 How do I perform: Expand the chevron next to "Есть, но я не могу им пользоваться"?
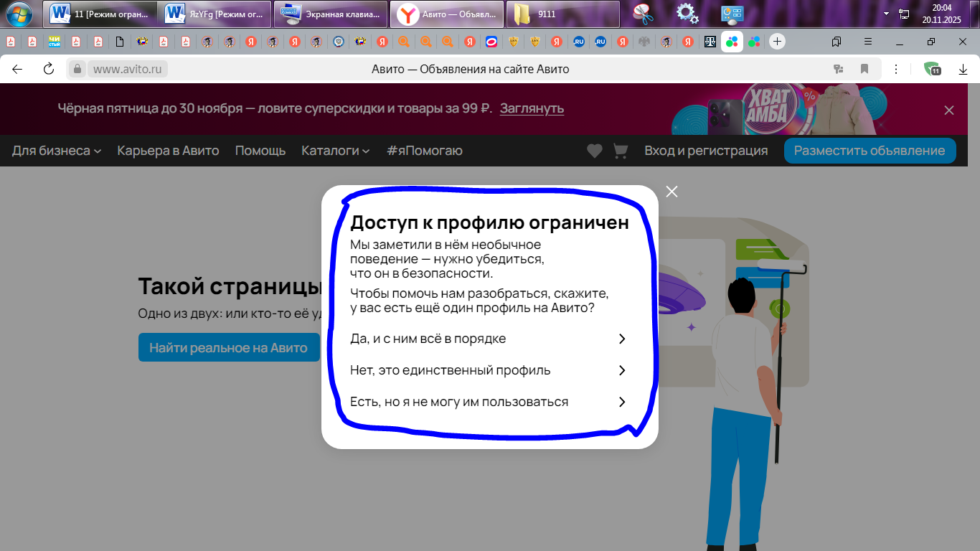pyautogui.click(x=621, y=402)
